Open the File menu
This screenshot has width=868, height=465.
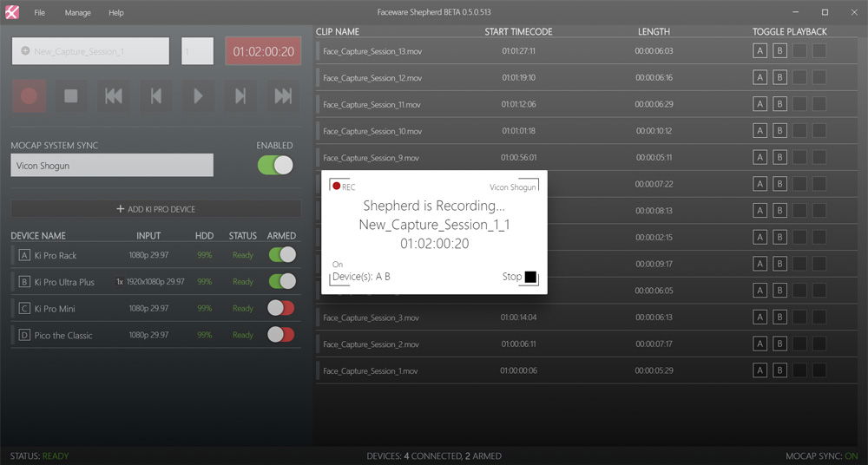pyautogui.click(x=39, y=12)
